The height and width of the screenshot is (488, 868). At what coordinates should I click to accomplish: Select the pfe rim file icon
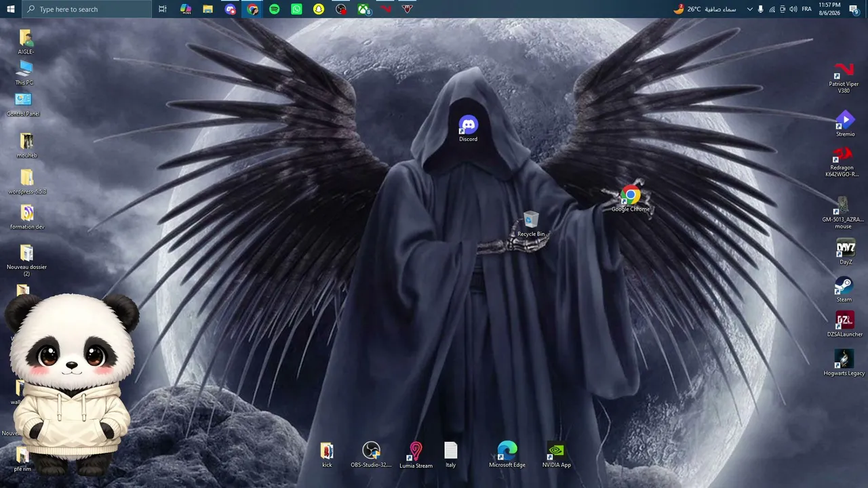[23, 460]
